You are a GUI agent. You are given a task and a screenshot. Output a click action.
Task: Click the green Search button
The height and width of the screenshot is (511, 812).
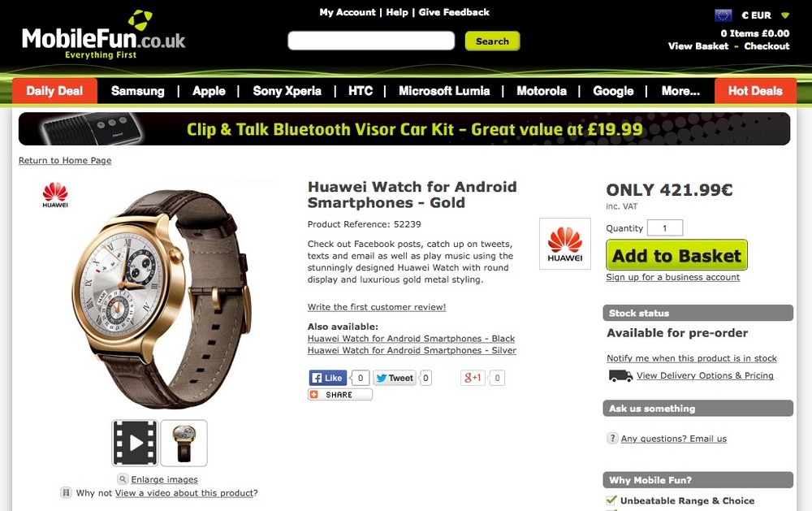point(493,41)
